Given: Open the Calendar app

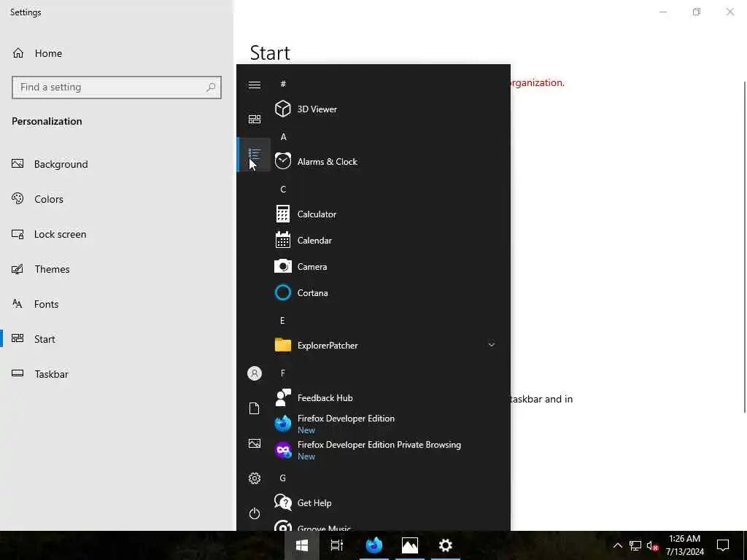Looking at the screenshot, I should 387,241.
